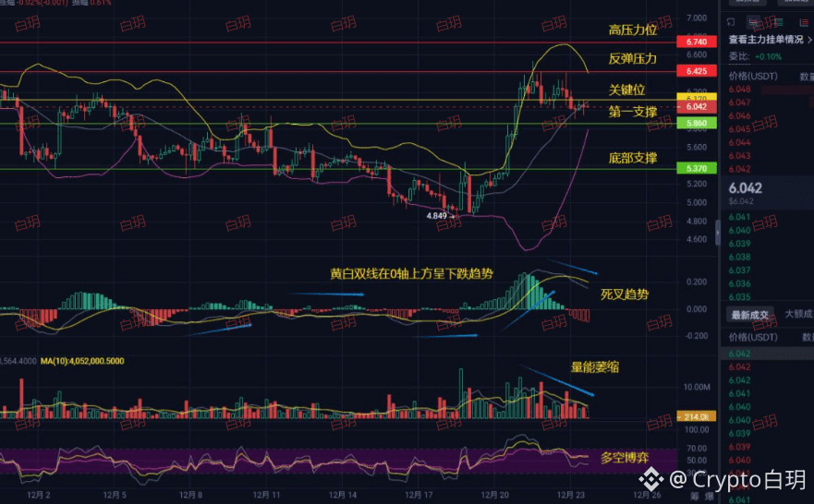The height and width of the screenshot is (504, 814).
Task: Select buy order price 6.035
Action: (739, 297)
